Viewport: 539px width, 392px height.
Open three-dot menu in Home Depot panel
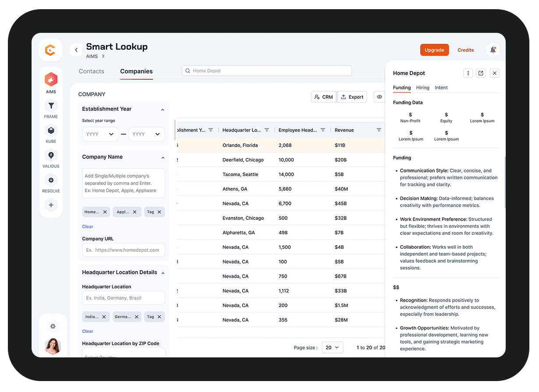pos(468,73)
